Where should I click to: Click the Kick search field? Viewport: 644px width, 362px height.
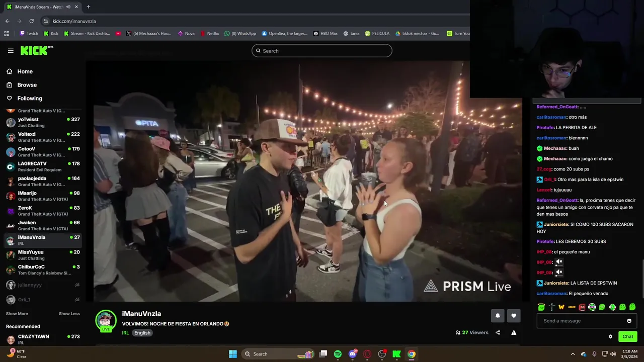pyautogui.click(x=322, y=51)
